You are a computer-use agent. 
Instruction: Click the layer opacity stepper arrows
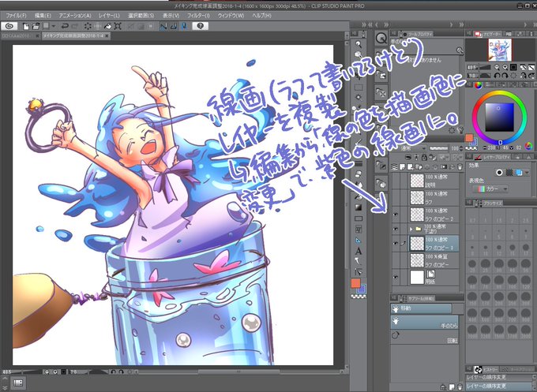461,148
